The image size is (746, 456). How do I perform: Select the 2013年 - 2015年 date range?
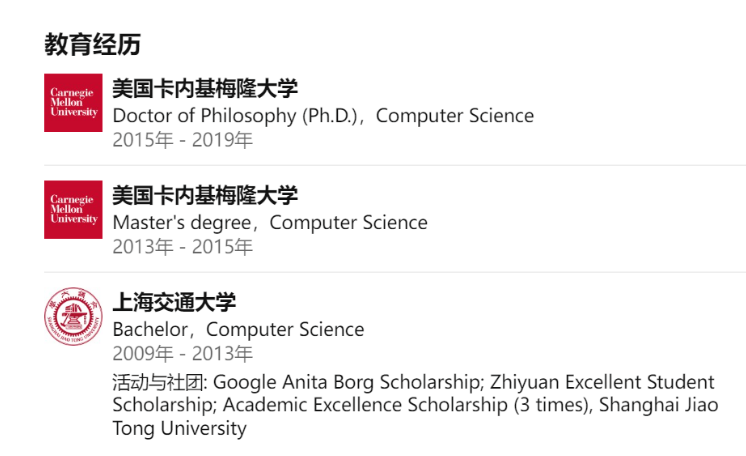click(x=183, y=247)
